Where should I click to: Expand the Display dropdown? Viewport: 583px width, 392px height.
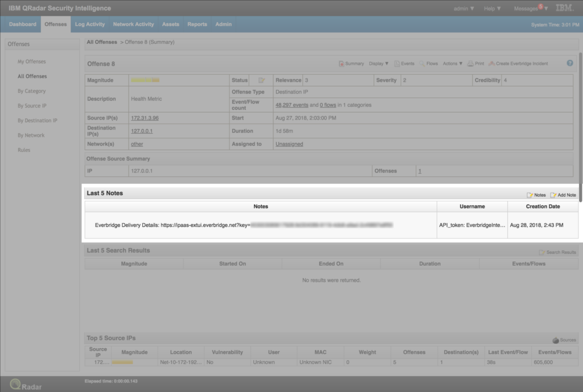pos(379,64)
